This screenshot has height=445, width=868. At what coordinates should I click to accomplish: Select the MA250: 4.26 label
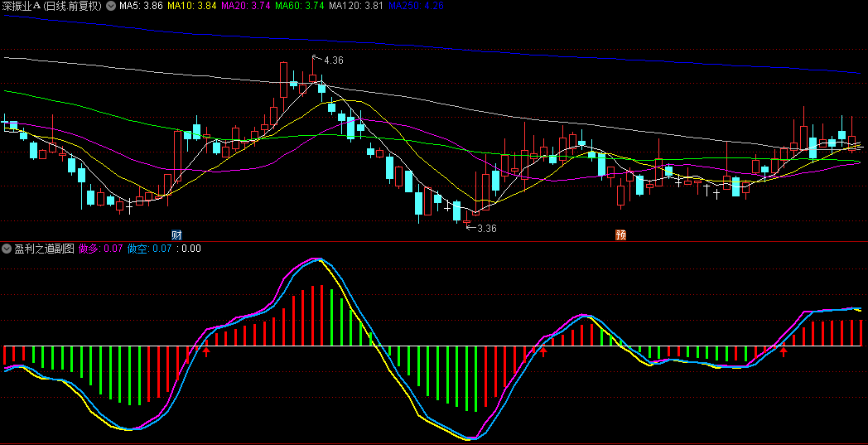(417, 6)
